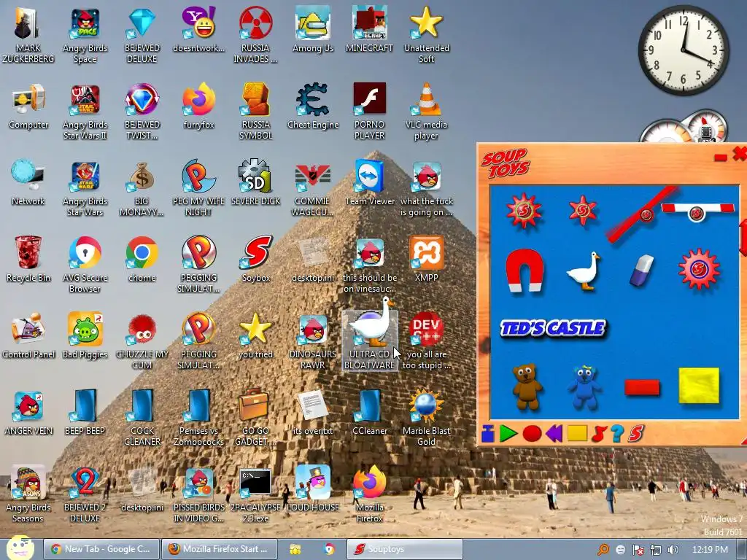Launch Cheat Engine from the desktop
Image resolution: width=747 pixels, height=560 pixels.
click(x=312, y=106)
